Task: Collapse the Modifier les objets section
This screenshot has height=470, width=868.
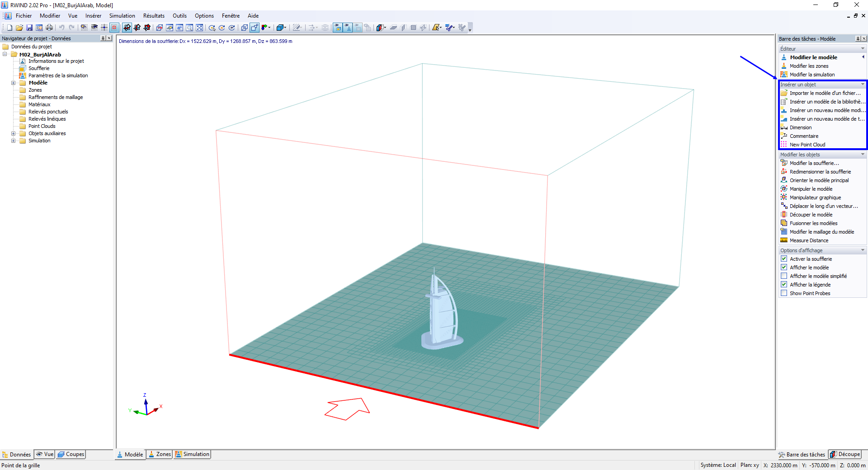Action: 863,155
